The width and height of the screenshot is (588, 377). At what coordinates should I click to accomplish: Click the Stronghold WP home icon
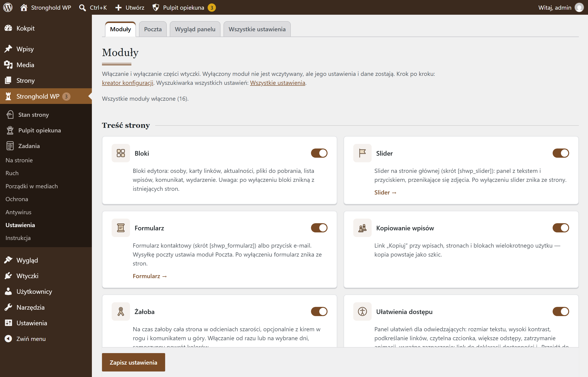point(24,7)
